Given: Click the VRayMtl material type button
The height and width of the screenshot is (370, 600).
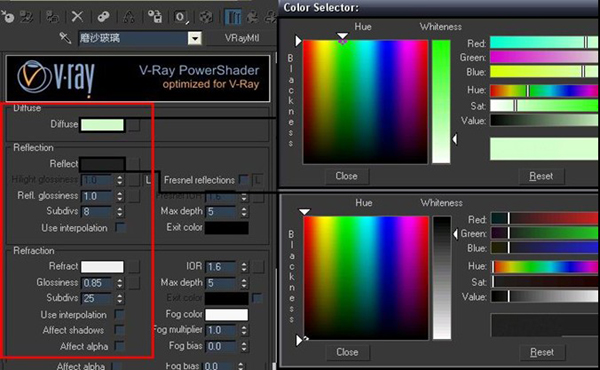Looking at the screenshot, I should point(242,38).
